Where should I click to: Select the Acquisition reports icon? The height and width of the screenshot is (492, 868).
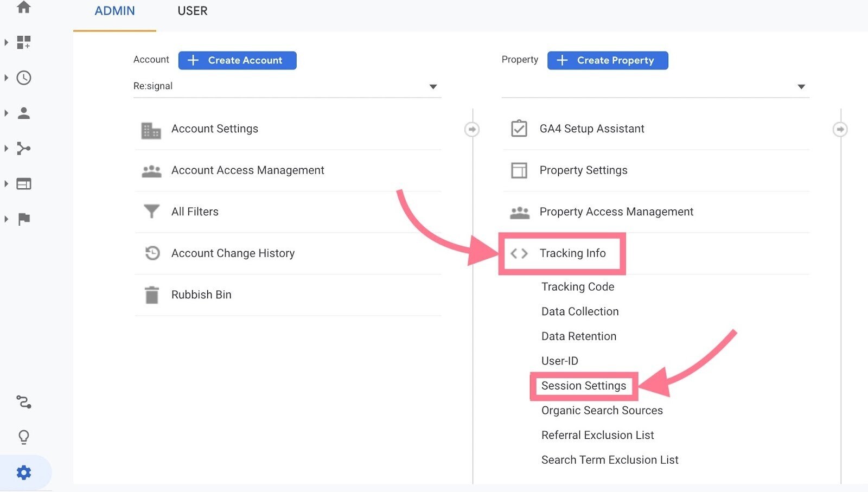pos(23,148)
